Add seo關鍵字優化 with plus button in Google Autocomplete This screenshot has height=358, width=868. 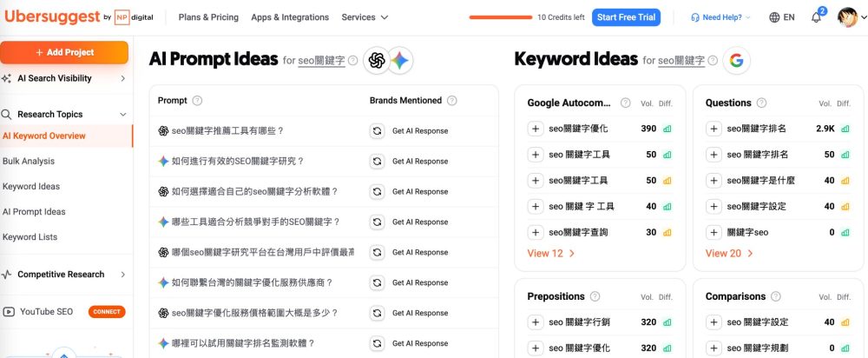536,129
